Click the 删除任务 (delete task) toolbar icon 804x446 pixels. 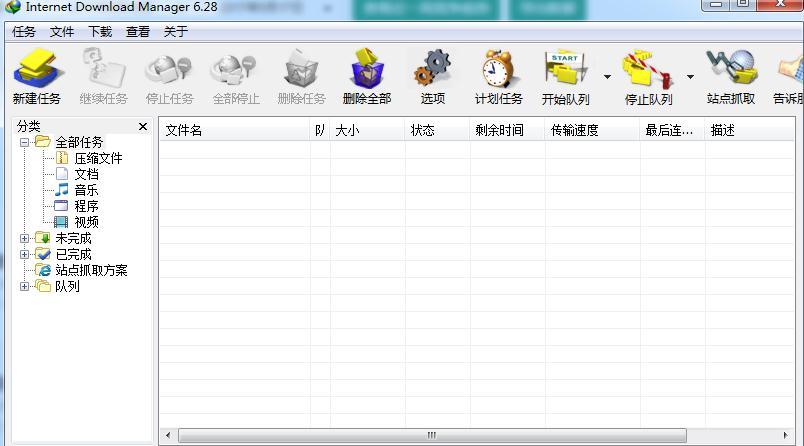[302, 69]
